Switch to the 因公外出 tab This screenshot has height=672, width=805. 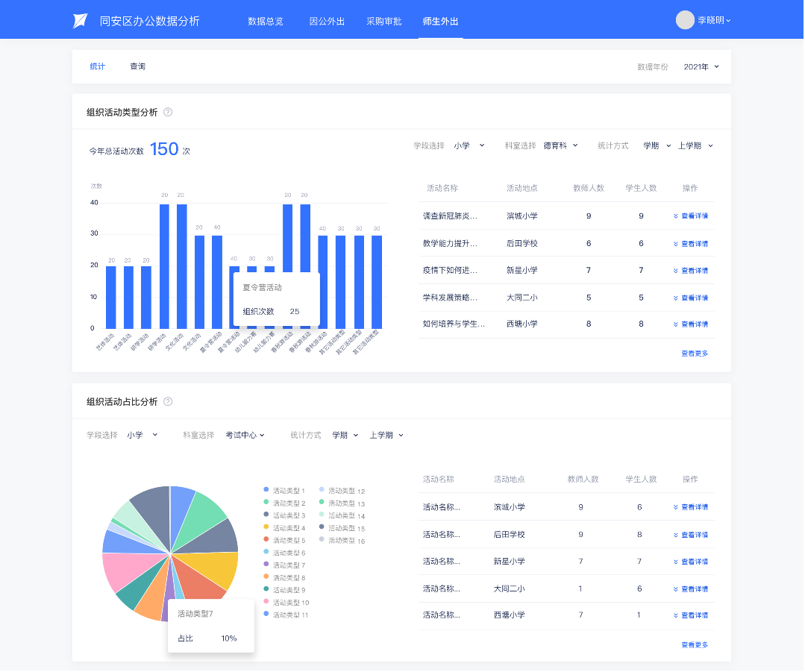point(327,21)
